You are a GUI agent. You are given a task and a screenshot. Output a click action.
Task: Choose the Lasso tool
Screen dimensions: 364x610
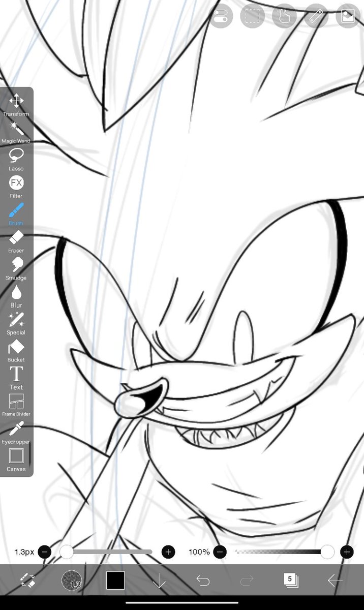click(x=16, y=159)
